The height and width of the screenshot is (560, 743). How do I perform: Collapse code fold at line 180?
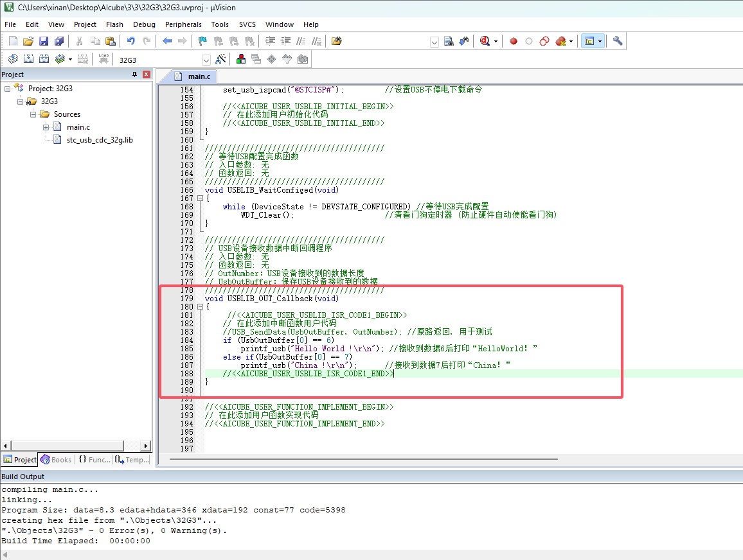(199, 307)
